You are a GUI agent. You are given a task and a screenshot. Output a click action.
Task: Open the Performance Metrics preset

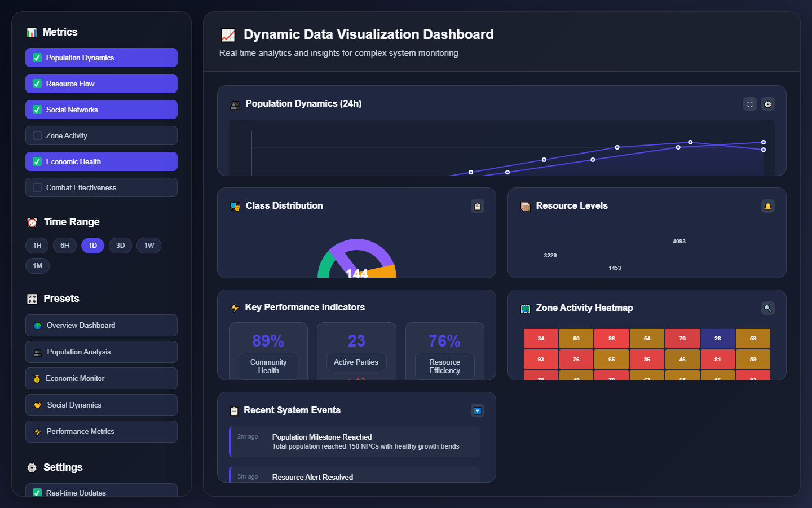101,432
